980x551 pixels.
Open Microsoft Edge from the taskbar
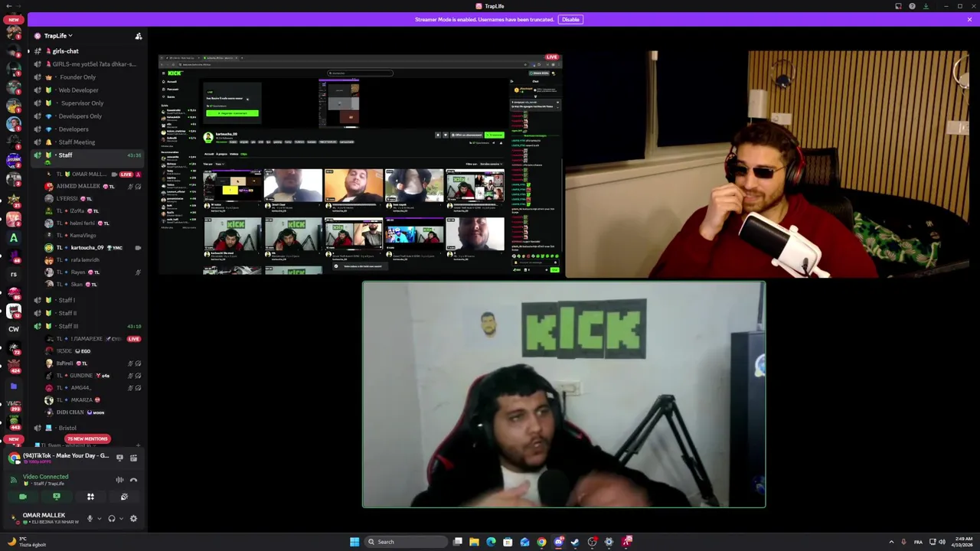491,542
